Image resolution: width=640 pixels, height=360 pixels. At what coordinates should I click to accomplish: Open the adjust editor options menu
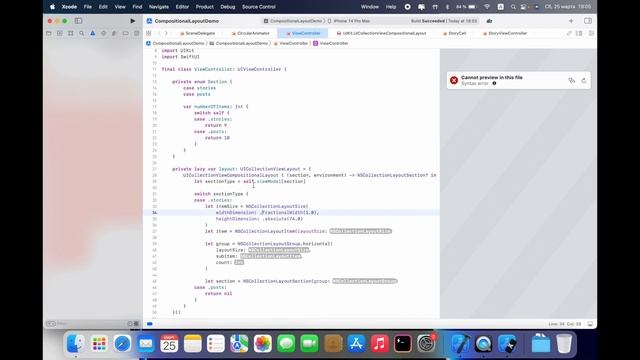pyautogui.click(x=579, y=33)
